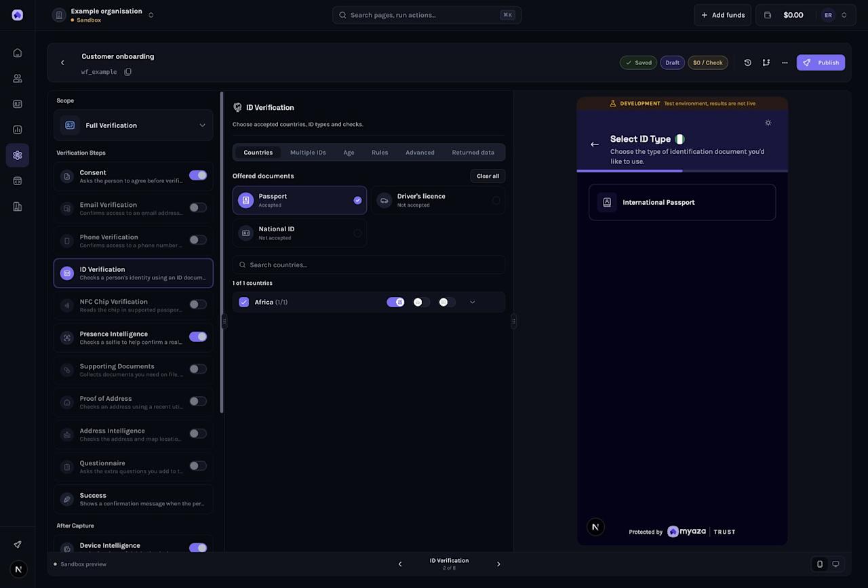868x588 pixels.
Task: Switch to the Age tab
Action: click(x=349, y=153)
